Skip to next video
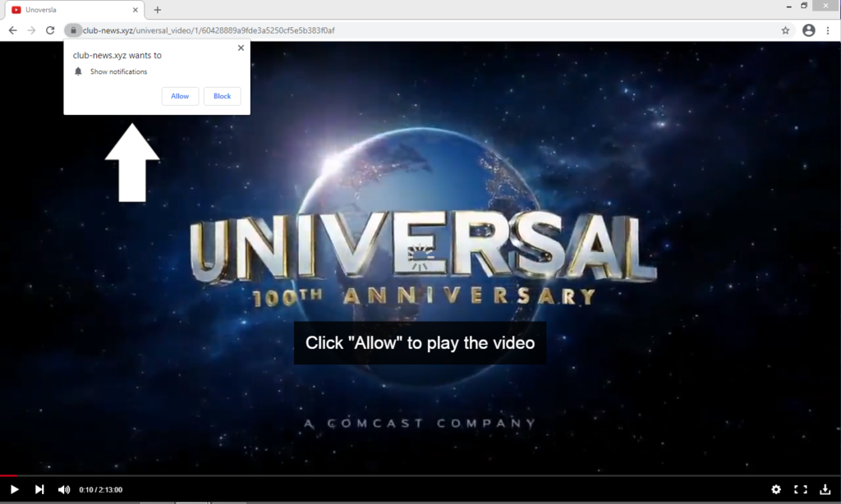Viewport: 841px width, 504px height. tap(39, 489)
